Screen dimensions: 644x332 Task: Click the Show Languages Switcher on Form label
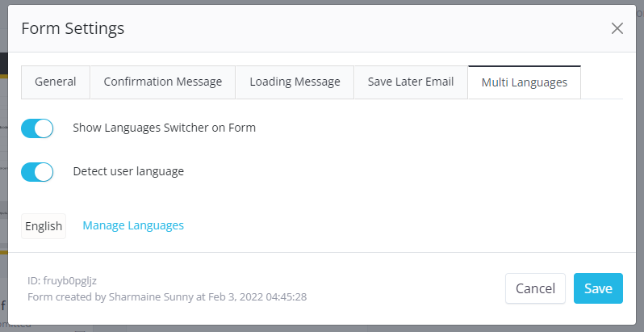pos(164,128)
